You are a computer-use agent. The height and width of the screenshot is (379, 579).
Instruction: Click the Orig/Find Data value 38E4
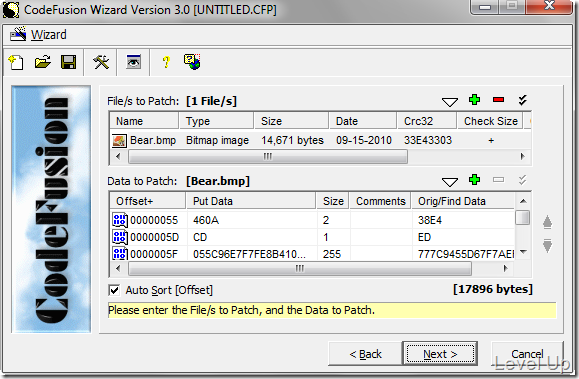click(x=430, y=221)
